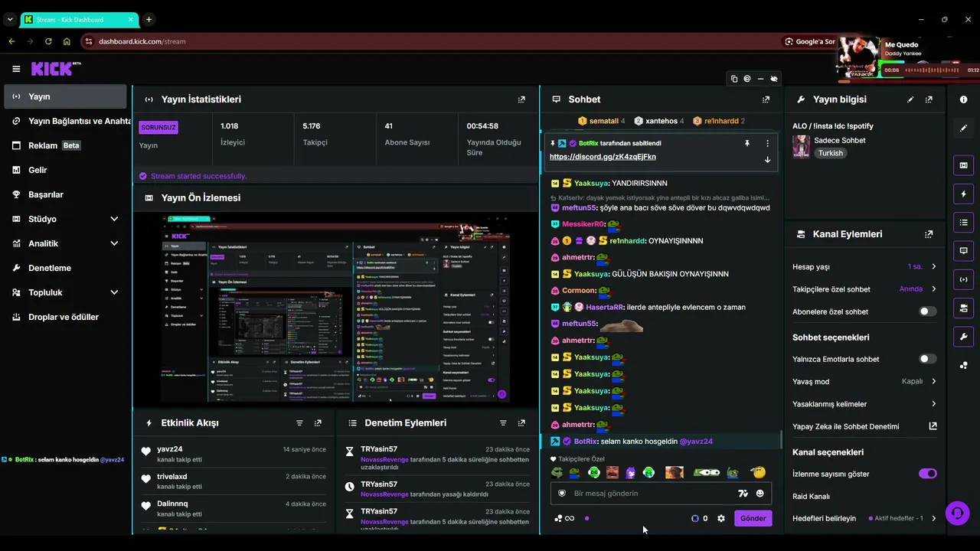Pop out the Sohbet chat panel

(x=766, y=99)
